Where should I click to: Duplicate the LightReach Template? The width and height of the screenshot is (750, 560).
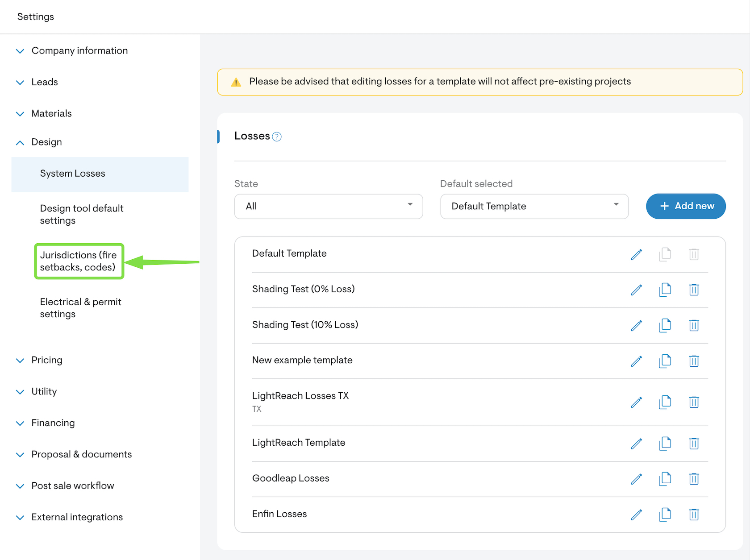[x=665, y=443]
